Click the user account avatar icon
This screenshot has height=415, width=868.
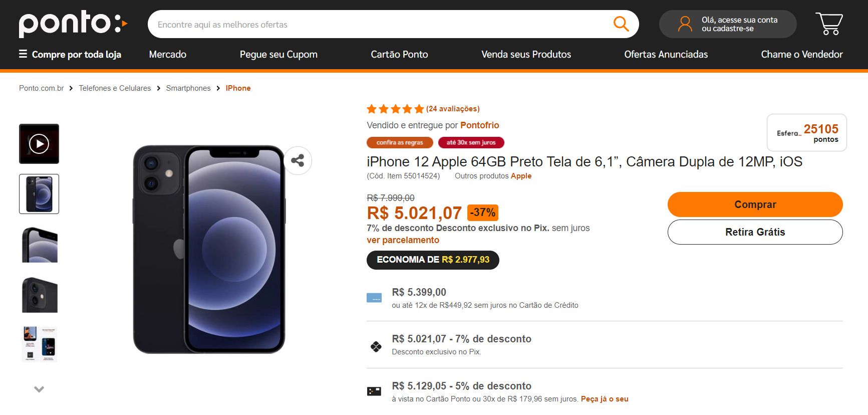tap(685, 24)
